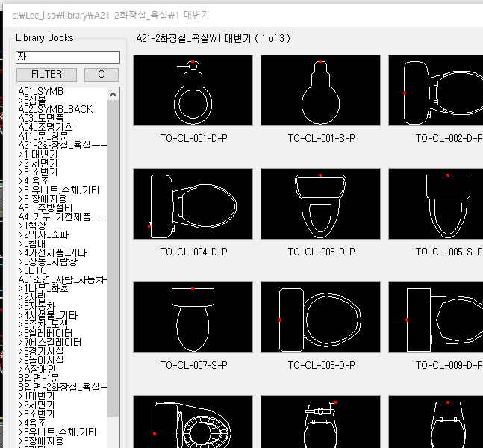Select A51조경_사람_자동차 library book heading
This screenshot has width=483, height=448.
coord(63,279)
